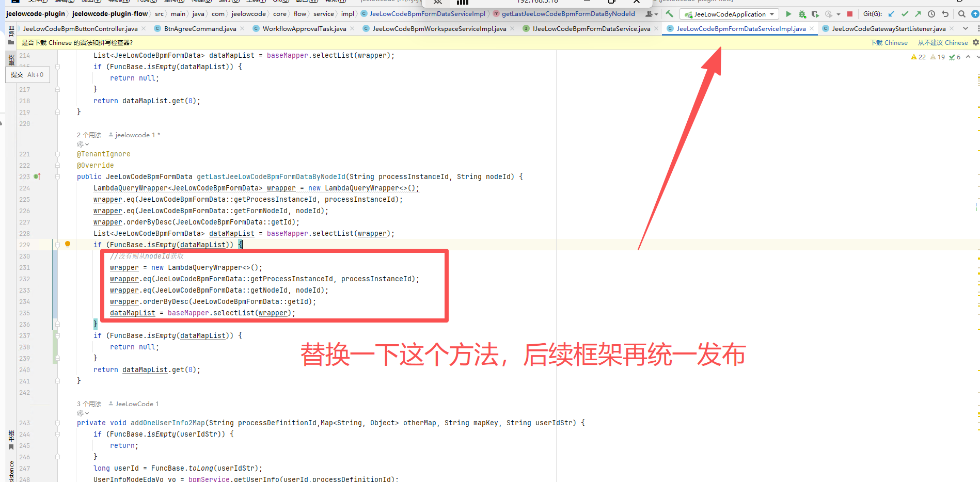This screenshot has width=980, height=482.
Task: Click the Git update project blue arrow
Action: click(x=891, y=14)
